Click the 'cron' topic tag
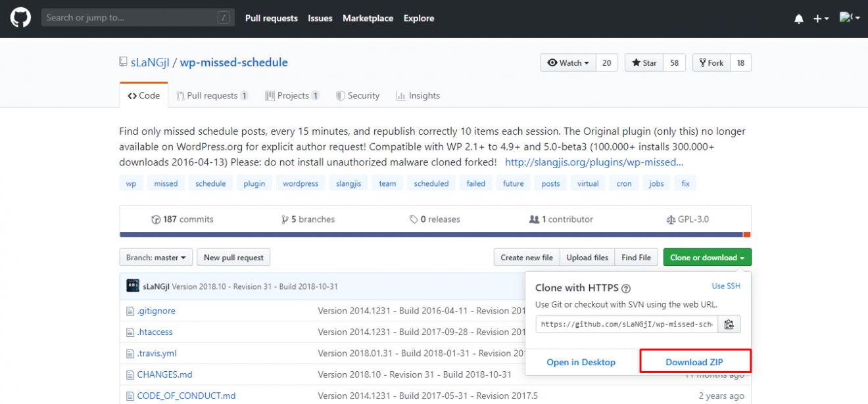Image resolution: width=868 pixels, height=404 pixels. pos(624,183)
